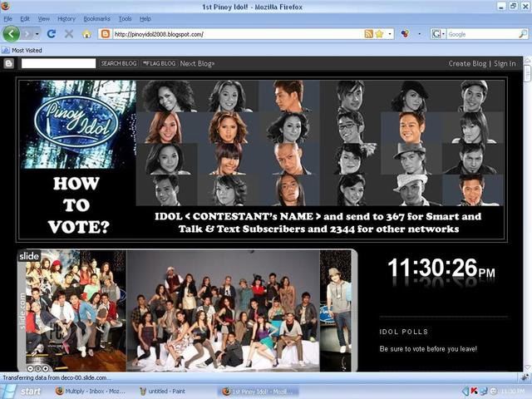Viewport: 532px width, 399px height.
Task: Click the slideshow previous control button
Action: point(30,368)
